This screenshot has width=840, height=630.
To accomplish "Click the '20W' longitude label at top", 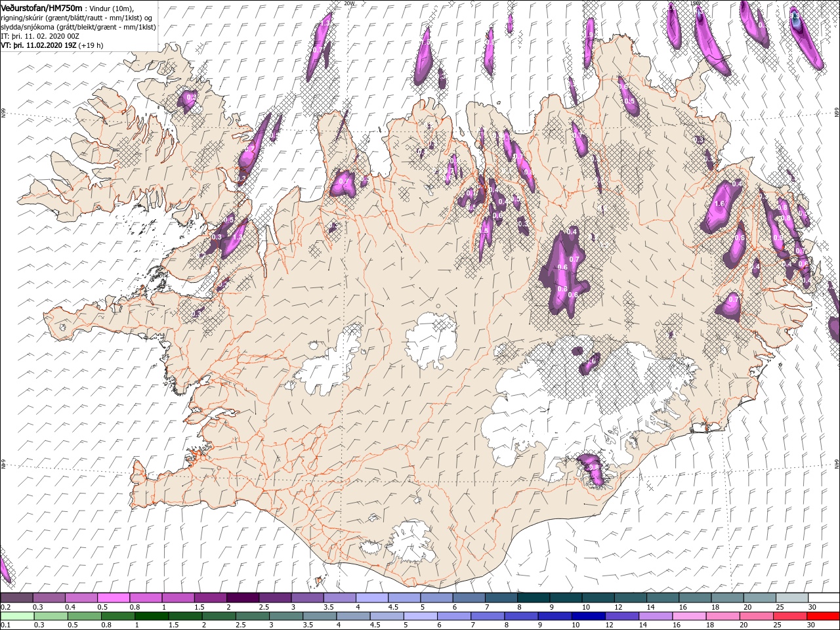I will point(349,3).
